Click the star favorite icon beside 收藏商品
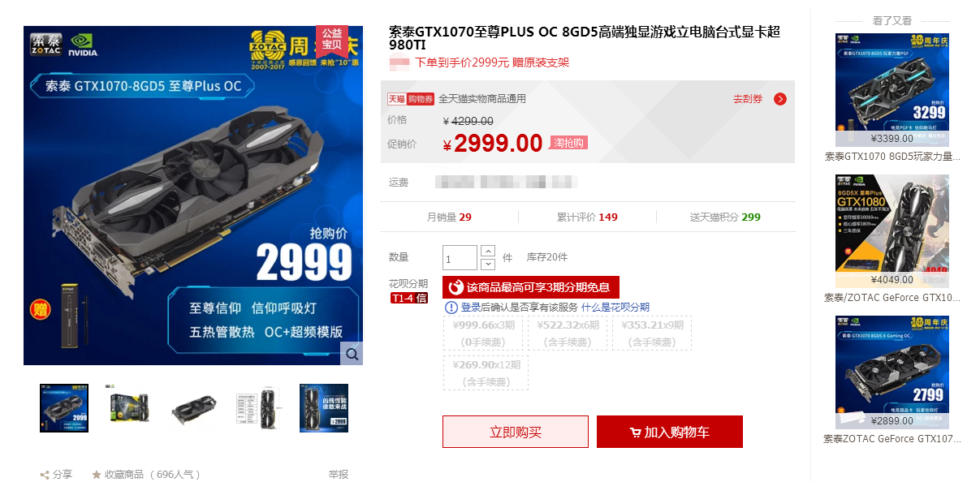This screenshot has height=482, width=980. [x=97, y=475]
